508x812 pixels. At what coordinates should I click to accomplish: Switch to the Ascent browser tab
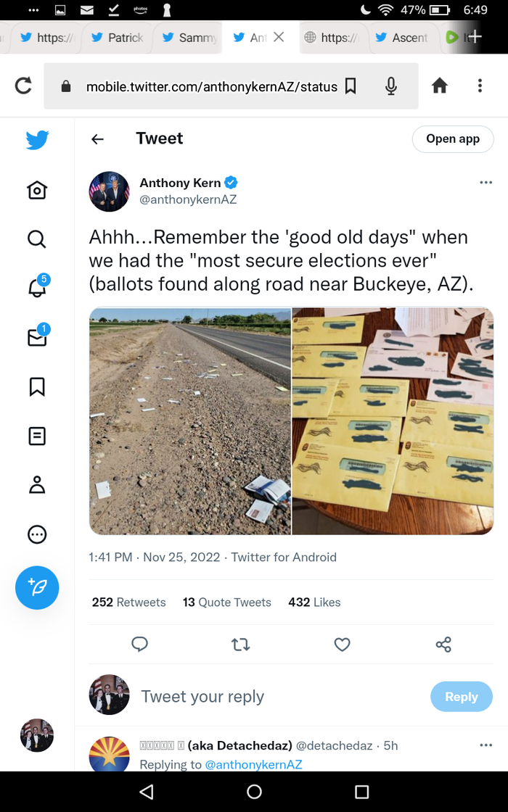(401, 38)
